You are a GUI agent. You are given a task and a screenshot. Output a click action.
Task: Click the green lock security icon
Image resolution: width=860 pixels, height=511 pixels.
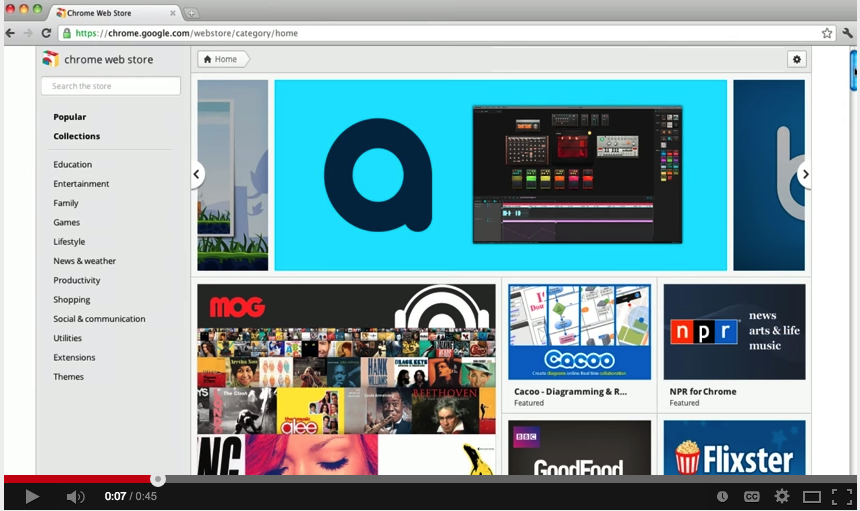(x=67, y=33)
